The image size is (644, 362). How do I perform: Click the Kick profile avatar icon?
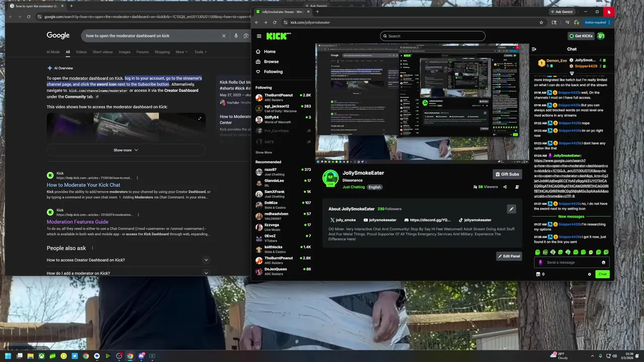click(x=601, y=36)
